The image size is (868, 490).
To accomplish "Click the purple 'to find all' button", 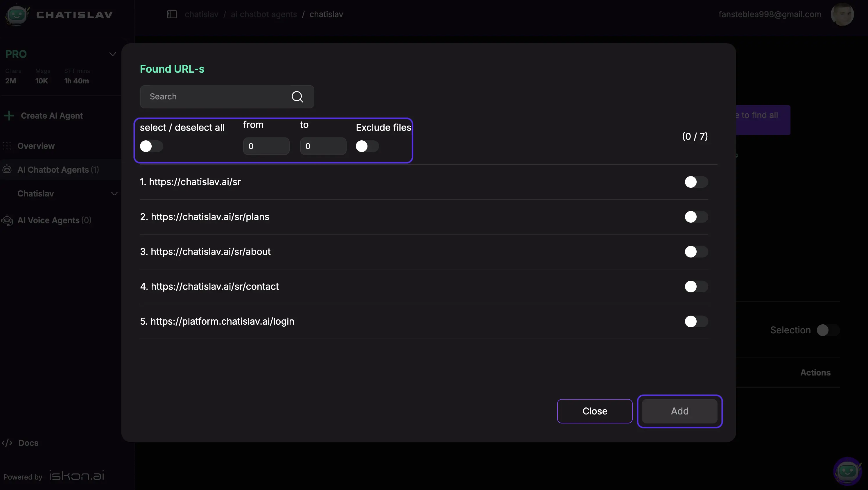I will [x=763, y=120].
